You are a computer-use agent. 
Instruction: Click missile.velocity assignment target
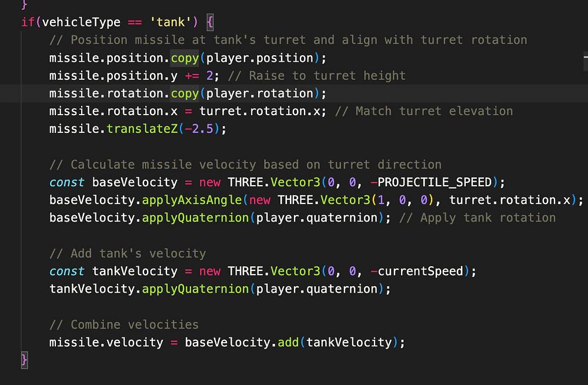point(106,342)
